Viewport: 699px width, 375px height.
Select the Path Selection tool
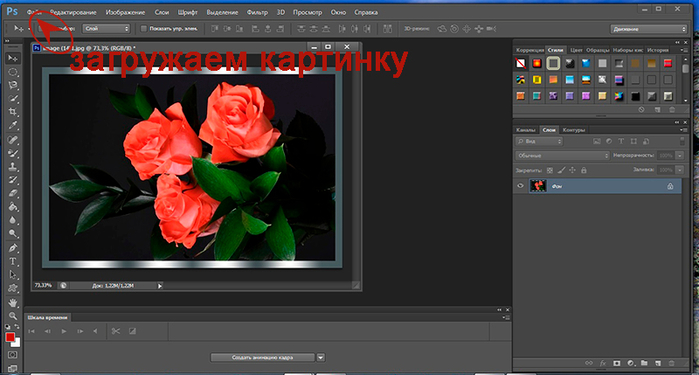(12, 275)
